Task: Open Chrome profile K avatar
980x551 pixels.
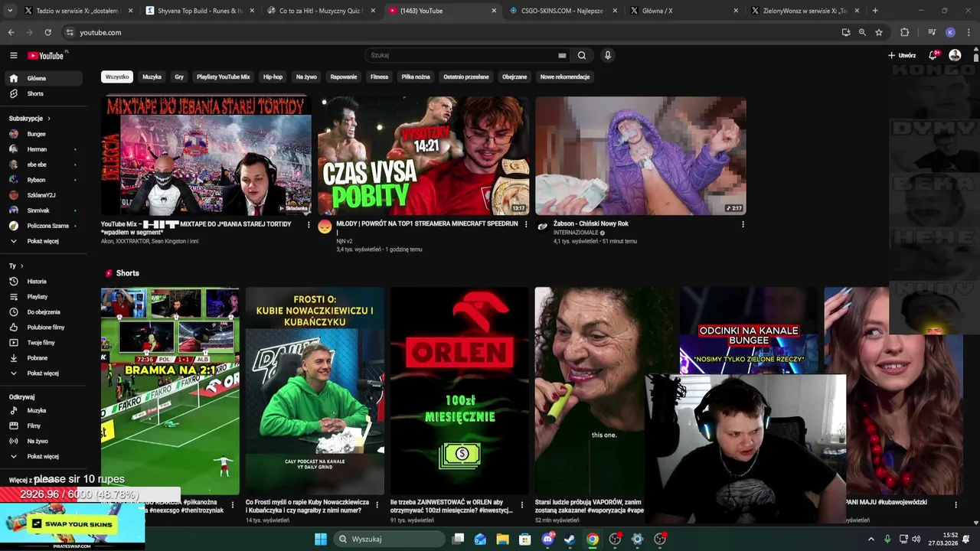Action: (x=950, y=32)
